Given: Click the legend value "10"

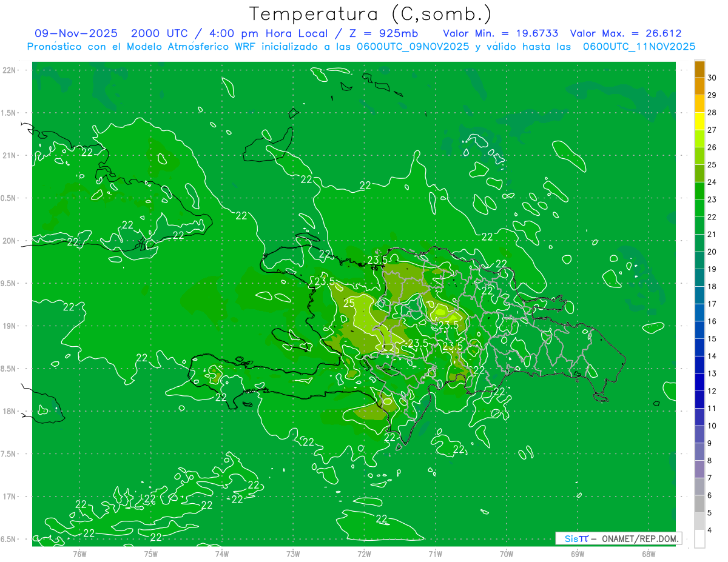Looking at the screenshot, I should [712, 426].
